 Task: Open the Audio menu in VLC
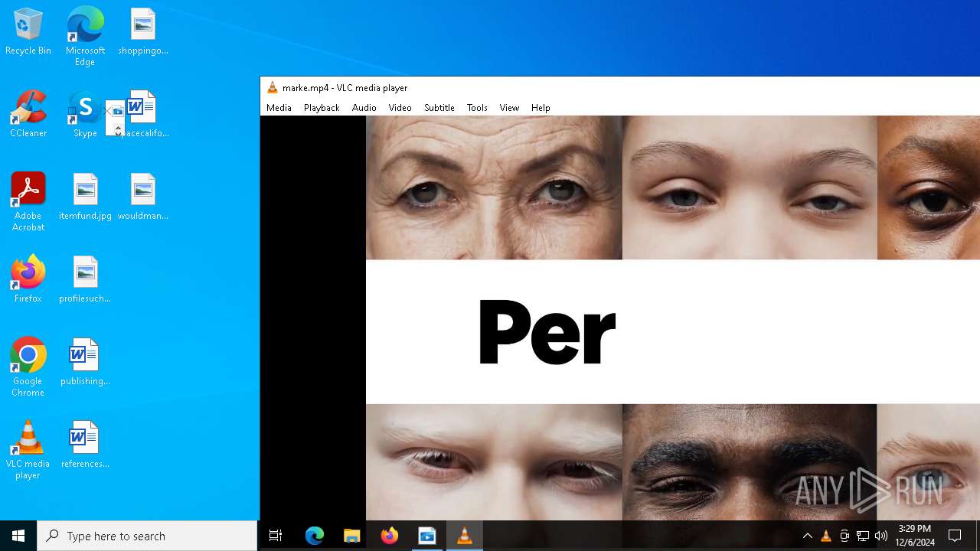click(364, 108)
